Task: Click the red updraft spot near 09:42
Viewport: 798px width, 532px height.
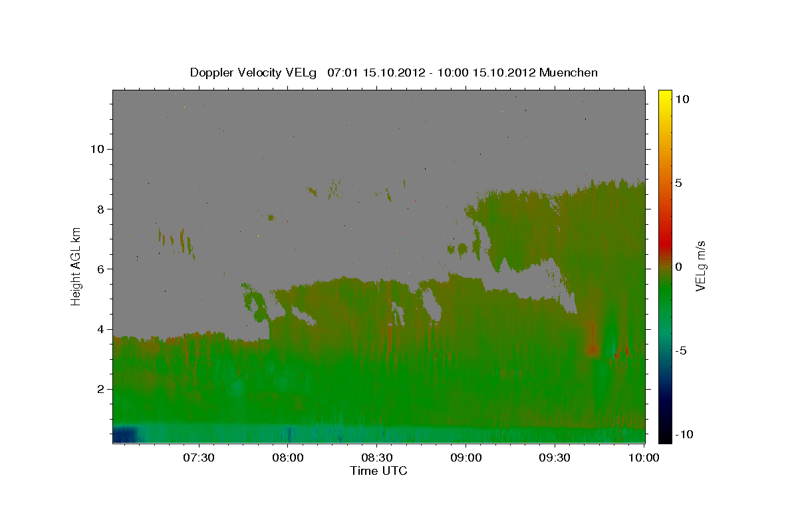Action: (593, 348)
